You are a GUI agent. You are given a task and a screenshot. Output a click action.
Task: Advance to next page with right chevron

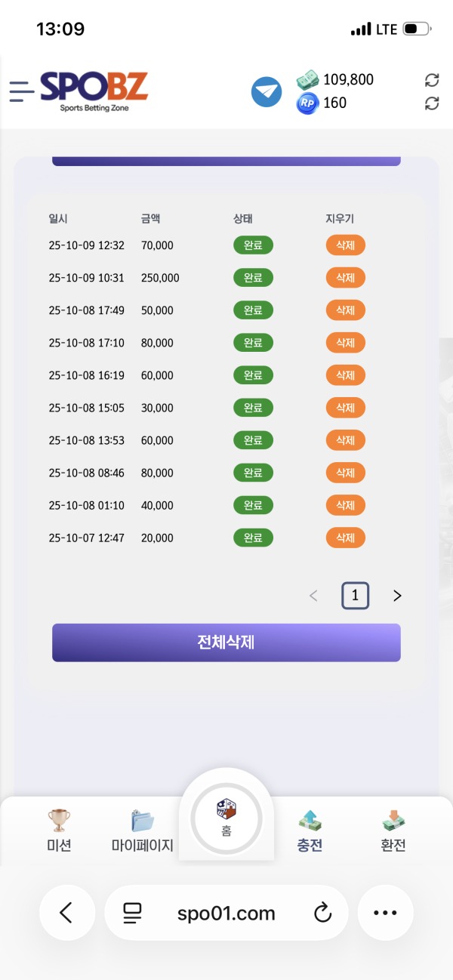point(397,596)
